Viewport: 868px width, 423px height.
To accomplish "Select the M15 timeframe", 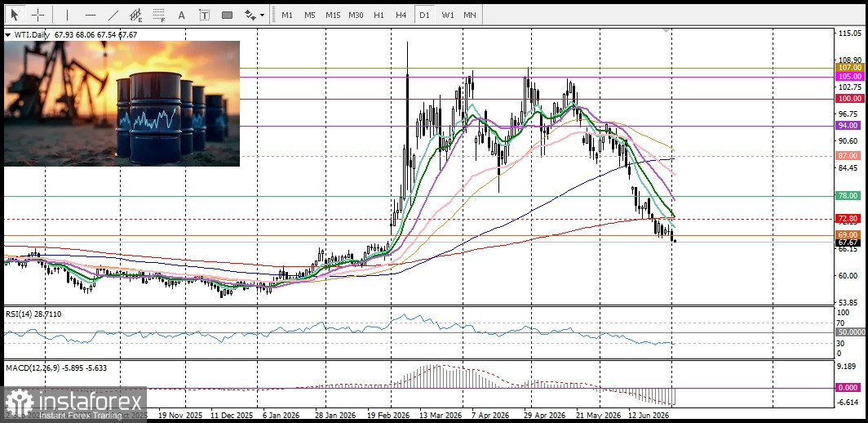I will (x=333, y=15).
